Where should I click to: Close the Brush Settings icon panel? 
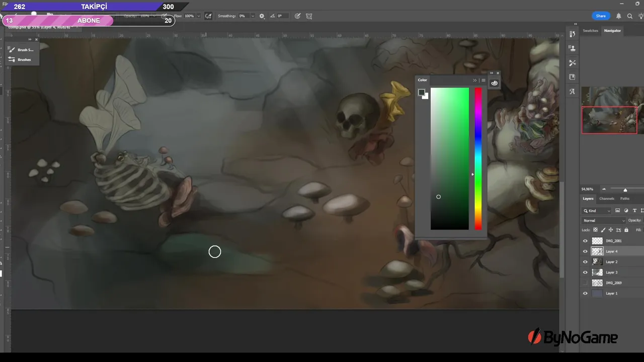[36, 40]
